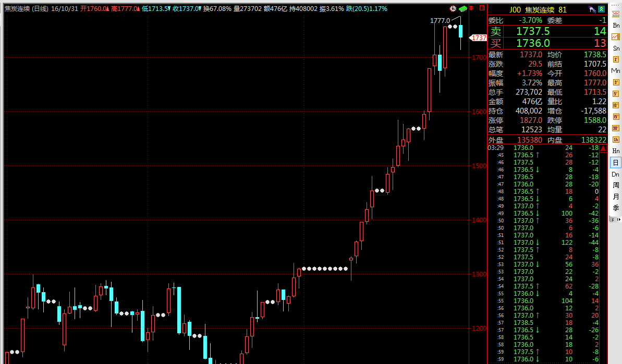The width and height of the screenshot is (622, 364).
Task: Click the 量比 1.22 value
Action: [599, 102]
